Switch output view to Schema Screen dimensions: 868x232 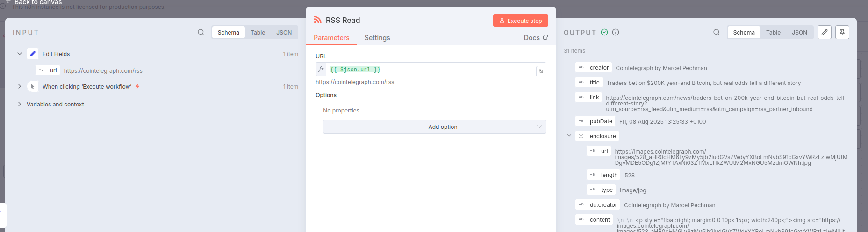(744, 32)
